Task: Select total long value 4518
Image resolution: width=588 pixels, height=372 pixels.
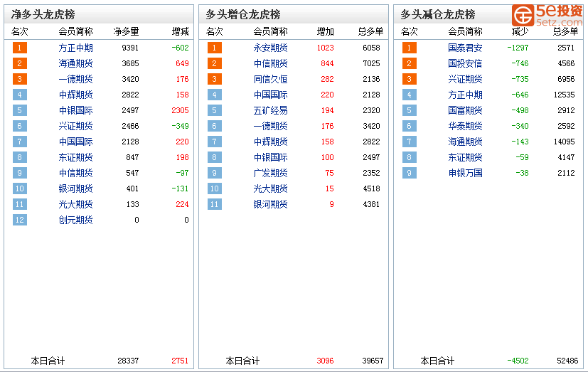Action: [371, 188]
